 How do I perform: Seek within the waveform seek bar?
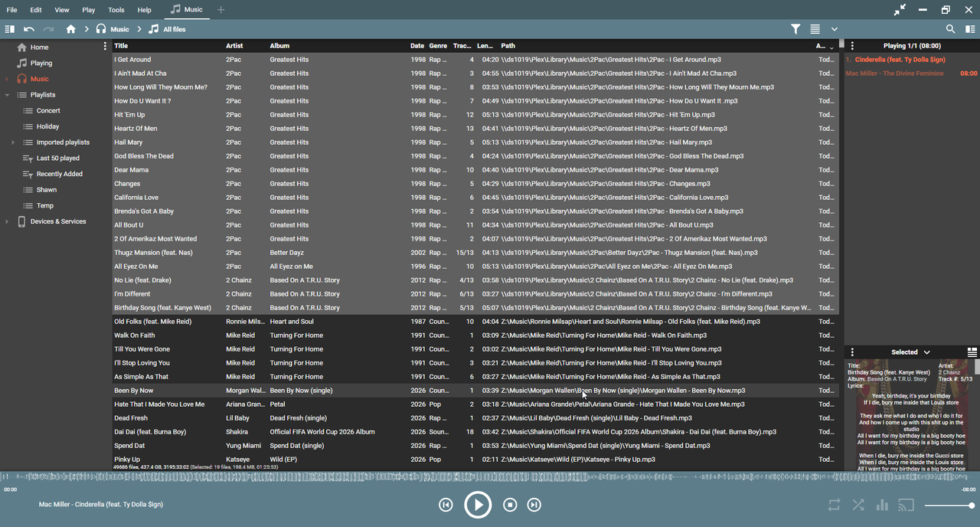point(490,477)
